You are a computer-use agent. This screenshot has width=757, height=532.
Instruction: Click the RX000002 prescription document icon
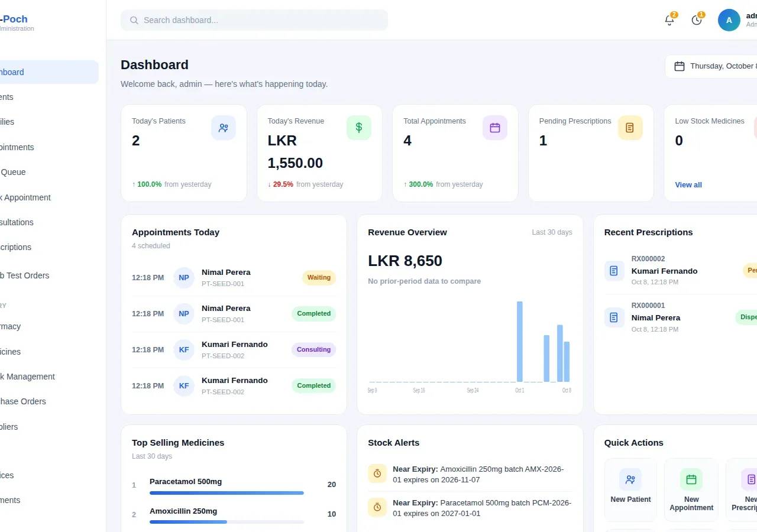click(x=614, y=271)
